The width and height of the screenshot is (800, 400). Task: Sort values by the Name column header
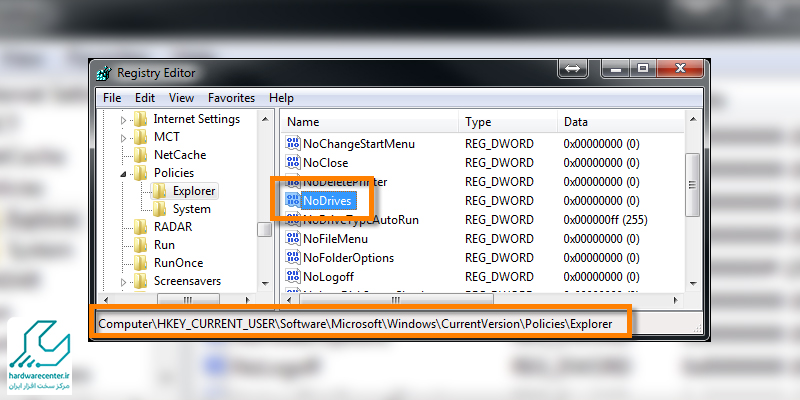tap(369, 122)
